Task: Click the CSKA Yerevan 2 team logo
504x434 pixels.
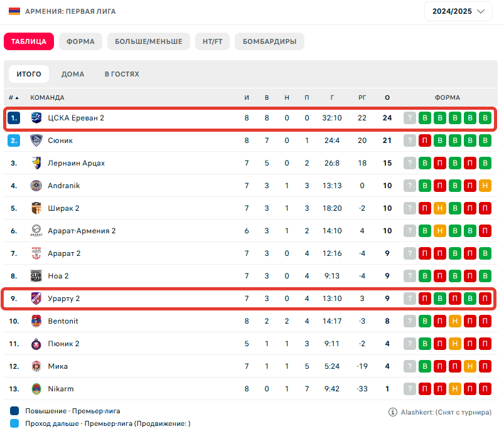Action: [x=36, y=118]
